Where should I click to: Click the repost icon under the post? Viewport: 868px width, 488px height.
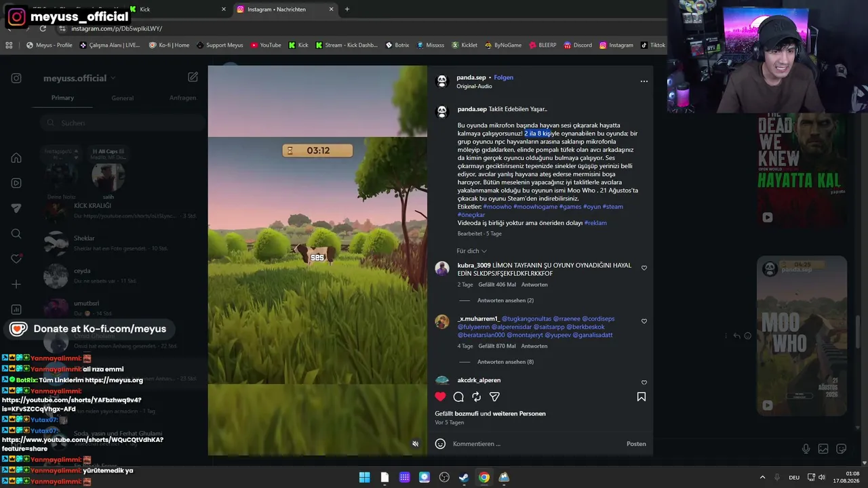pos(477,396)
